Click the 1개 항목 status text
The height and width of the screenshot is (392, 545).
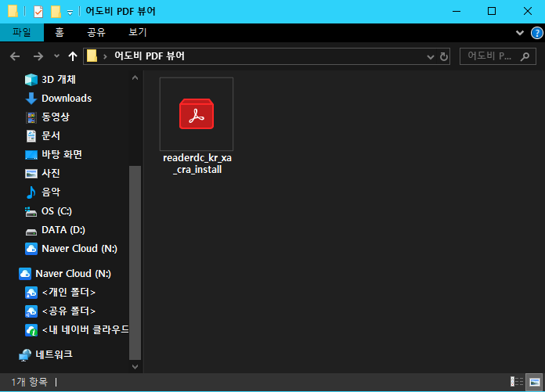coord(29,383)
